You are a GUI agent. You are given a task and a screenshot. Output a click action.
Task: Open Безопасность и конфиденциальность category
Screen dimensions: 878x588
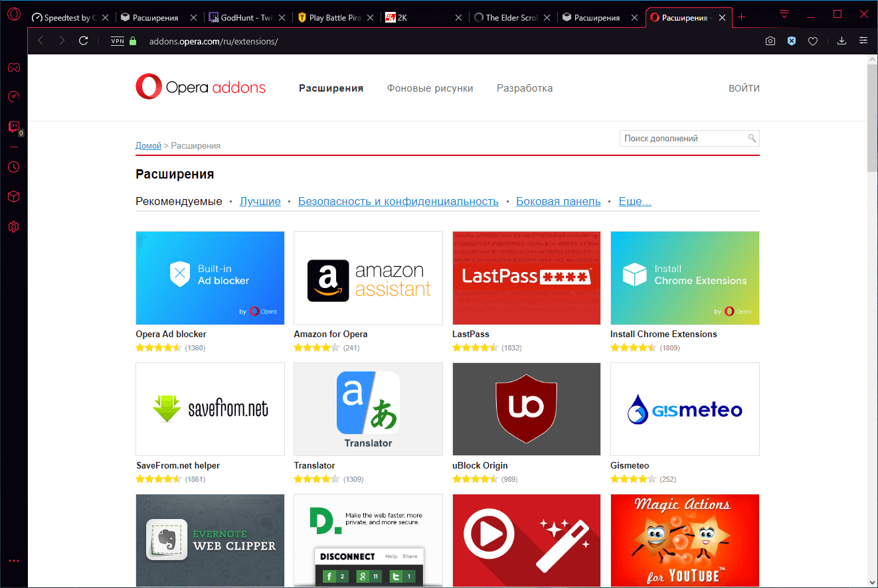coord(398,202)
